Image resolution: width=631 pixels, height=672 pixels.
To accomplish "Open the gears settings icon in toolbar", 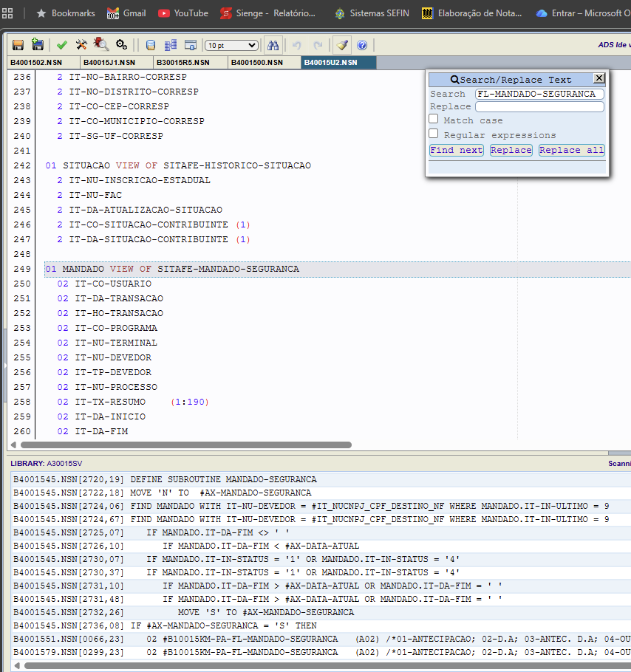I will click(122, 45).
